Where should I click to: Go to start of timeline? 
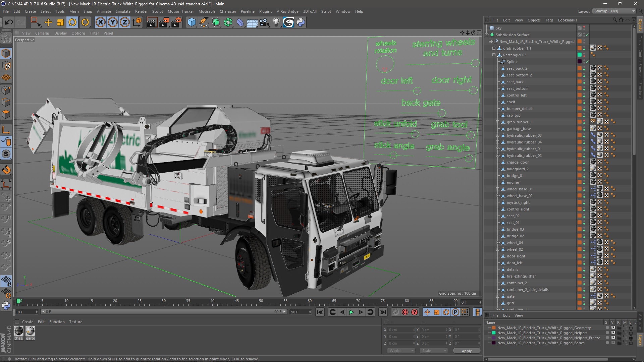click(320, 312)
